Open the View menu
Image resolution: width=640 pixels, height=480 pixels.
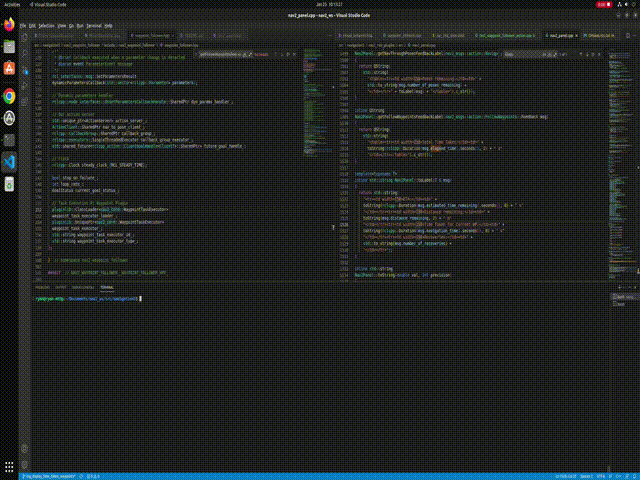(x=62, y=26)
